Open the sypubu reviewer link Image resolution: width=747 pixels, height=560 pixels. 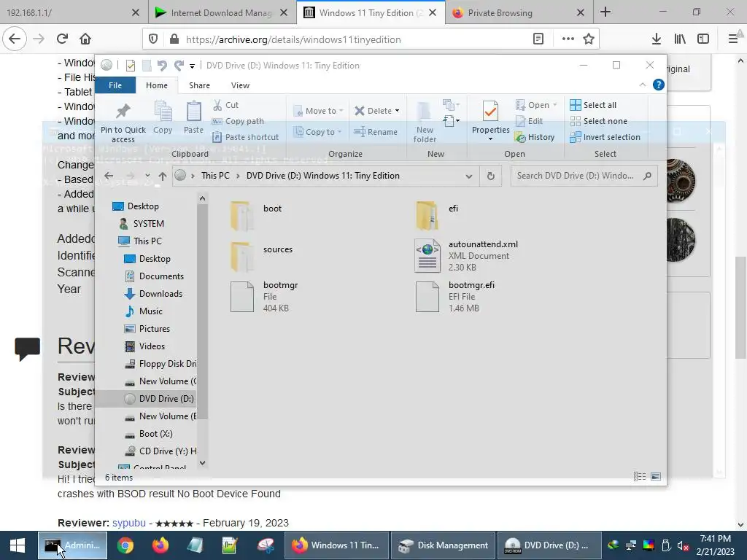(129, 523)
